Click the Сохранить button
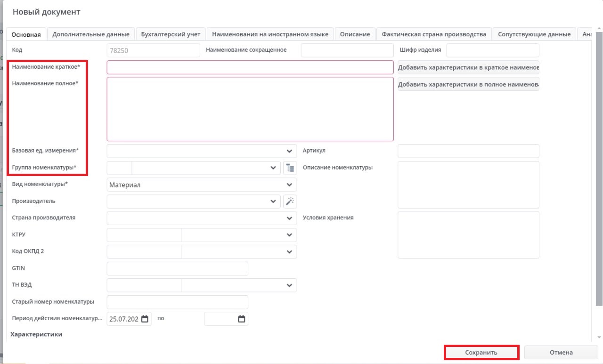 (481, 352)
